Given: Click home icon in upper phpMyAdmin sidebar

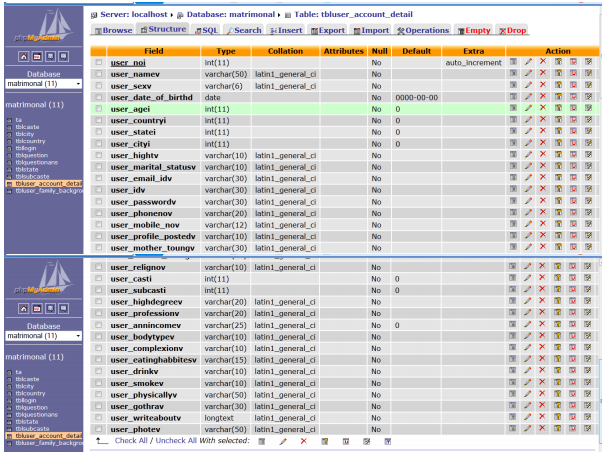Looking at the screenshot, I should click(x=23, y=57).
